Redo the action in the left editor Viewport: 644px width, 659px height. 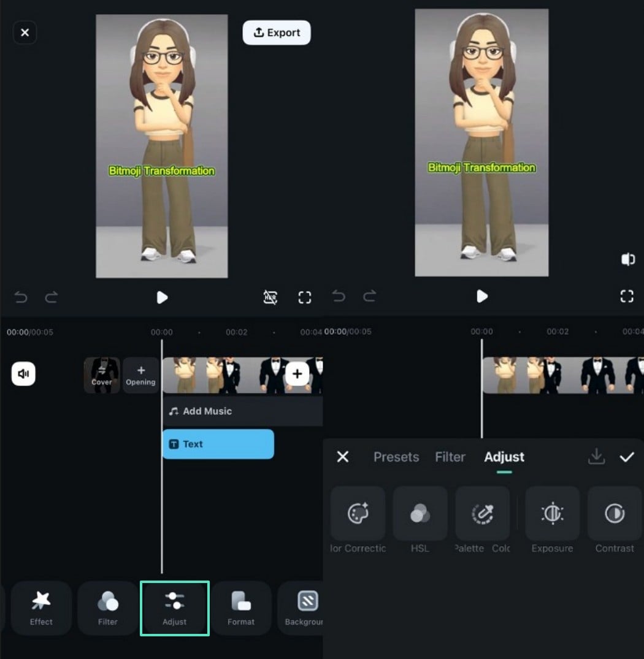52,297
